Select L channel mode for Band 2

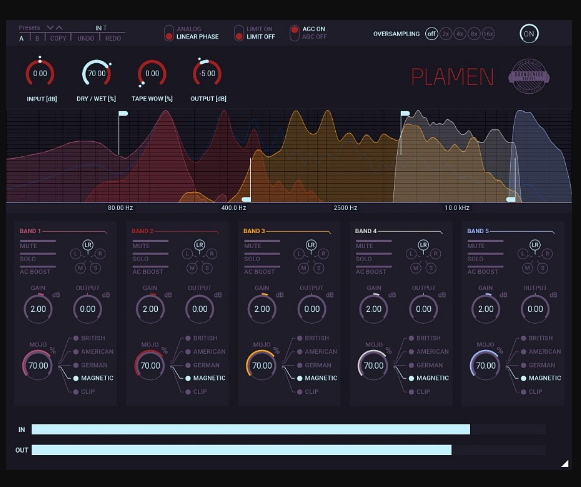point(187,254)
